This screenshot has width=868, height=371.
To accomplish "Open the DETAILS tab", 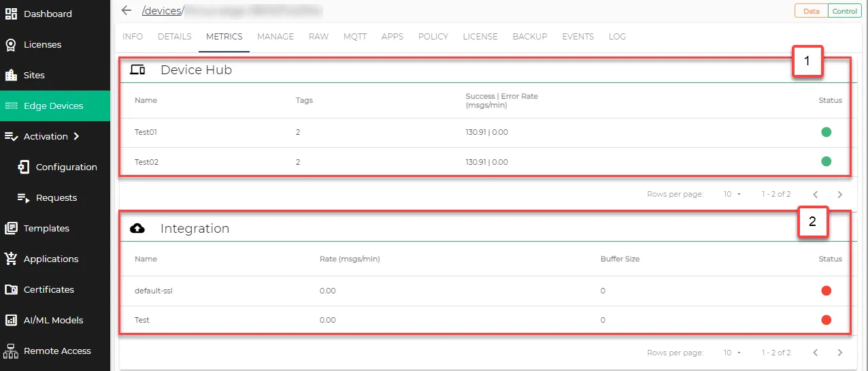I will pos(175,37).
